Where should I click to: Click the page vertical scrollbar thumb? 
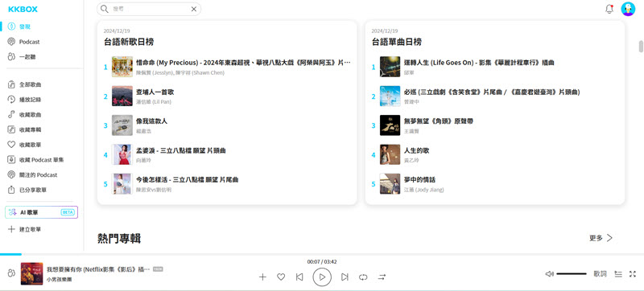point(641,47)
